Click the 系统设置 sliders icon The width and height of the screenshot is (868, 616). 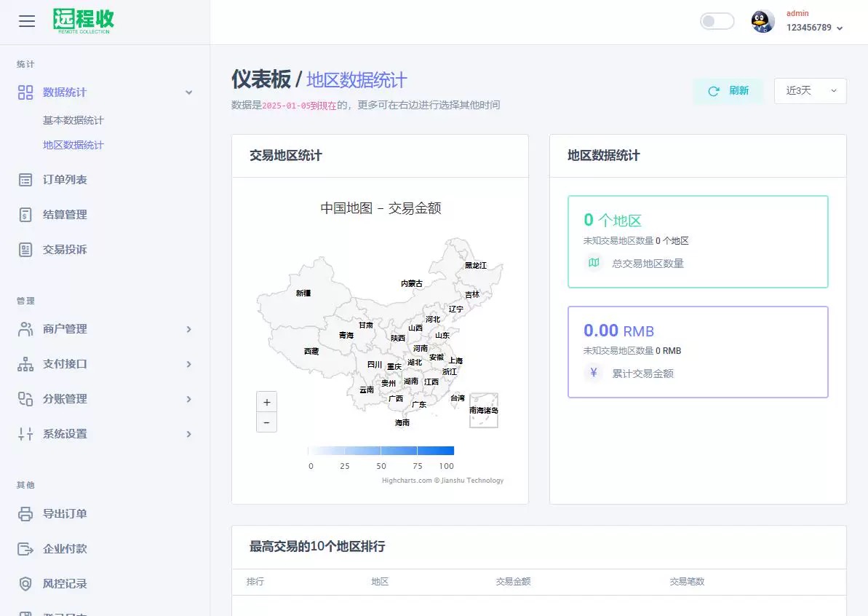(25, 434)
